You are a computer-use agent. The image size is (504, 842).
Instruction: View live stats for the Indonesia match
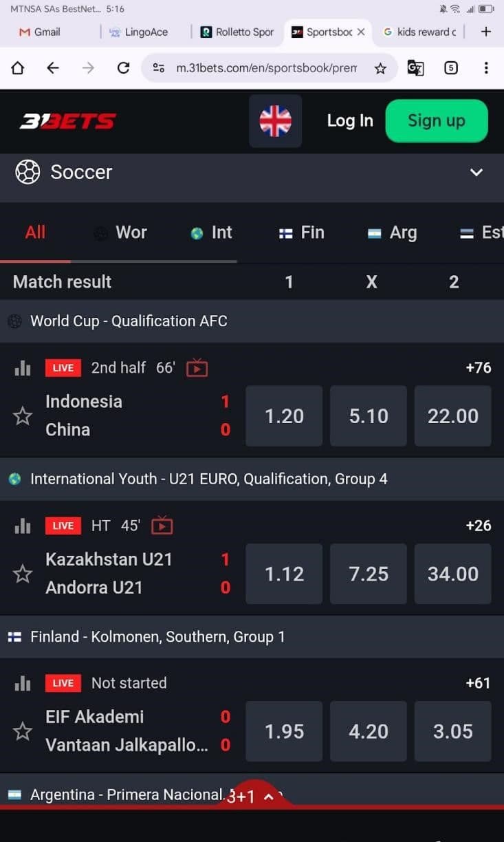(x=22, y=368)
